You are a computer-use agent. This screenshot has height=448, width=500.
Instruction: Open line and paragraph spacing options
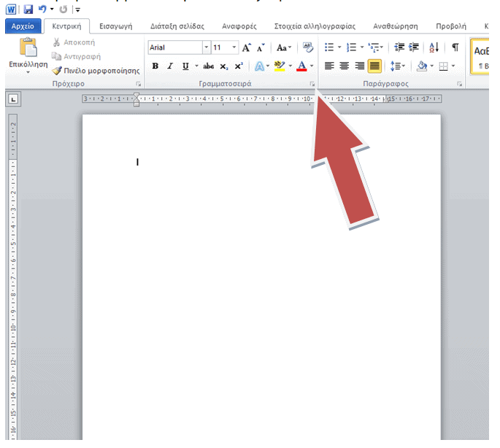click(x=397, y=66)
